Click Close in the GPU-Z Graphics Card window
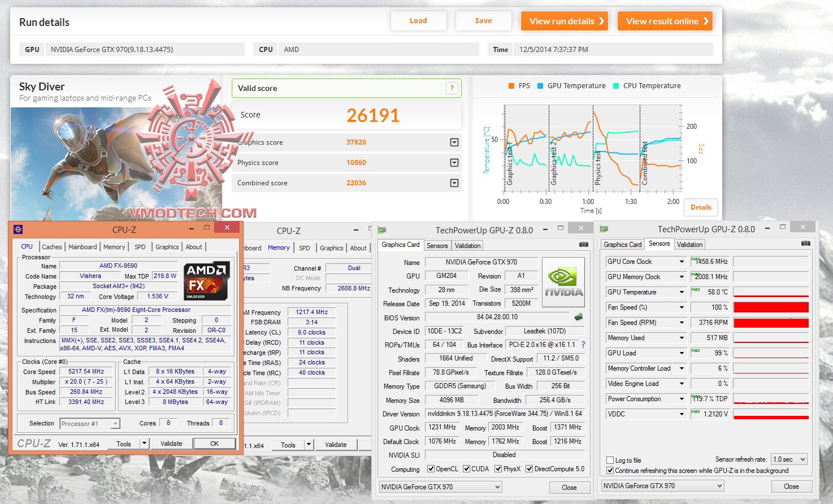The width and height of the screenshot is (833, 504). click(x=569, y=487)
